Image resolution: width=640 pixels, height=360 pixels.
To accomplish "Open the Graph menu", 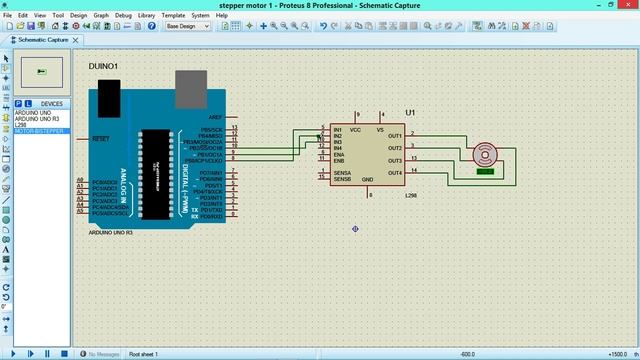I will pyautogui.click(x=101, y=16).
